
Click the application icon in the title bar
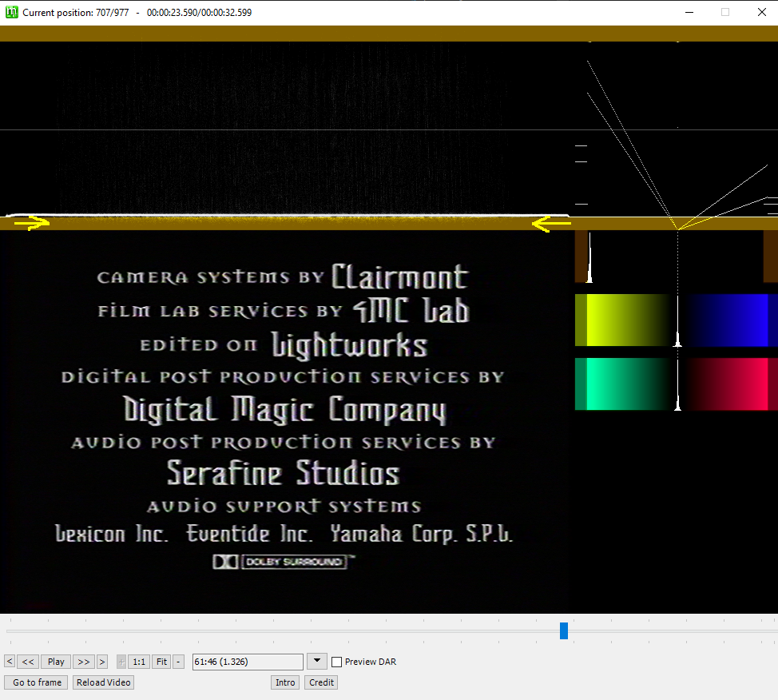tap(11, 13)
